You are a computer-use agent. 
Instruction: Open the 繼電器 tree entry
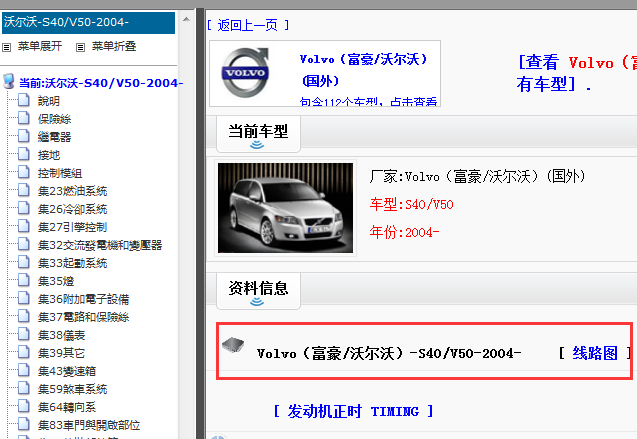pyautogui.click(x=54, y=137)
